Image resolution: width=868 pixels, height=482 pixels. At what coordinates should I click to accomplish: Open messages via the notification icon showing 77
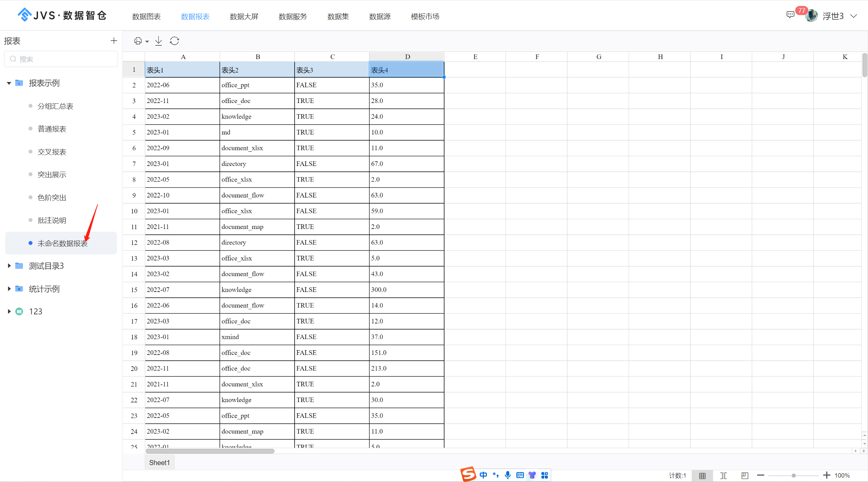click(790, 15)
